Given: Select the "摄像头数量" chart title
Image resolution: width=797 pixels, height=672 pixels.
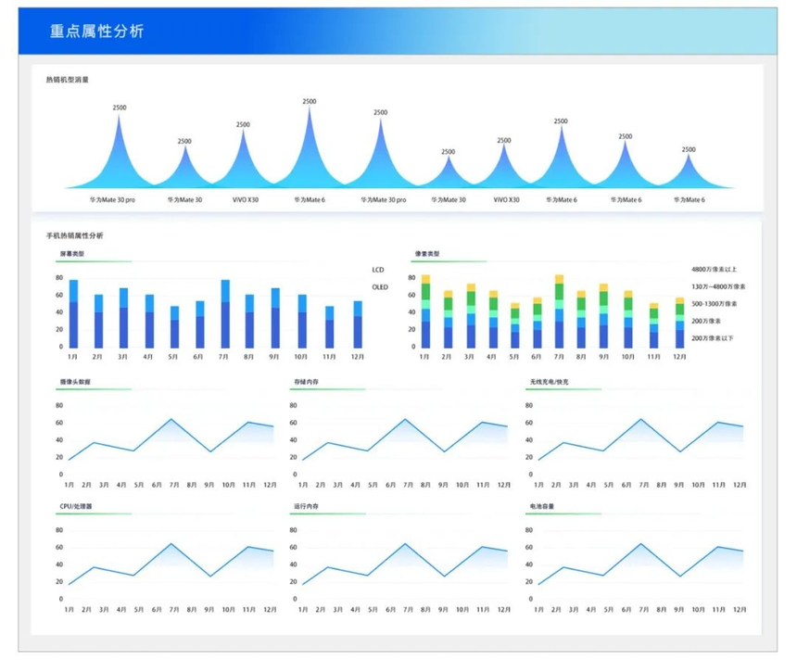Looking at the screenshot, I should click(75, 382).
